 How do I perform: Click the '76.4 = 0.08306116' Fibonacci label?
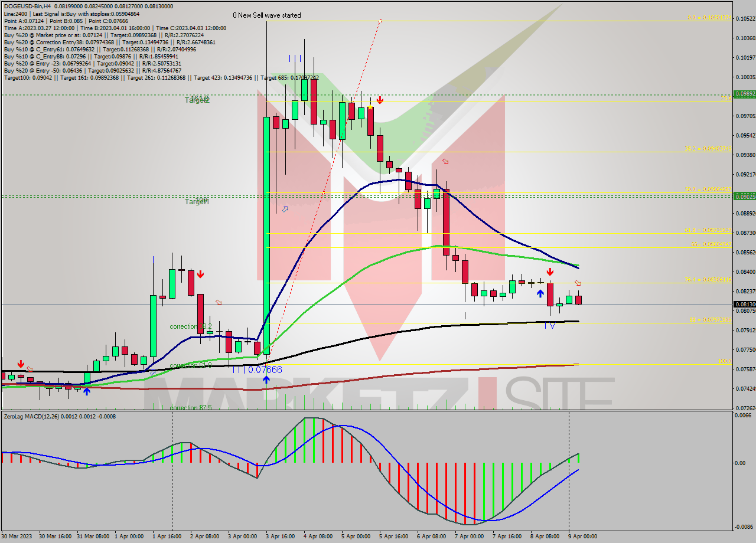tap(708, 280)
